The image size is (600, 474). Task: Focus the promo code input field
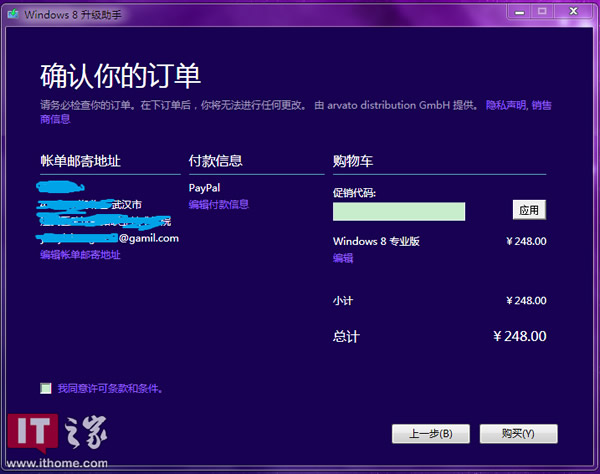pos(399,211)
